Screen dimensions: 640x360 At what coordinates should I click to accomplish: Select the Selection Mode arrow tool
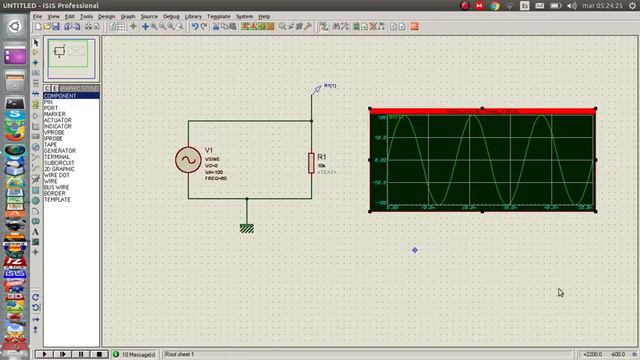click(x=36, y=42)
